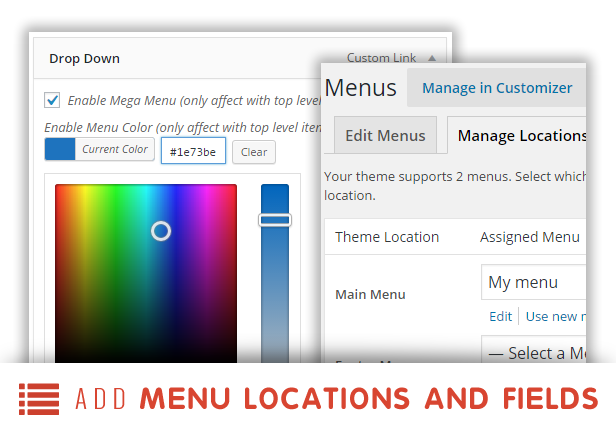Click the Menus page heading
This screenshot has height=430, width=616.
point(360,88)
